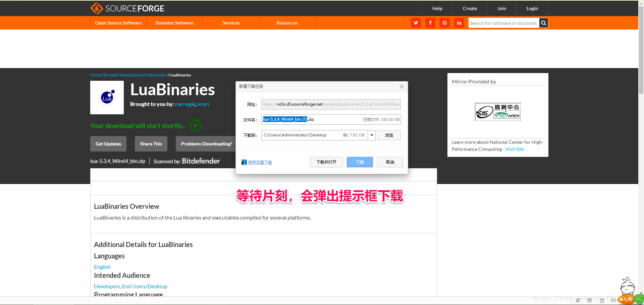The width and height of the screenshot is (644, 305).
Task: Click Login in the top bar
Action: [532, 8]
